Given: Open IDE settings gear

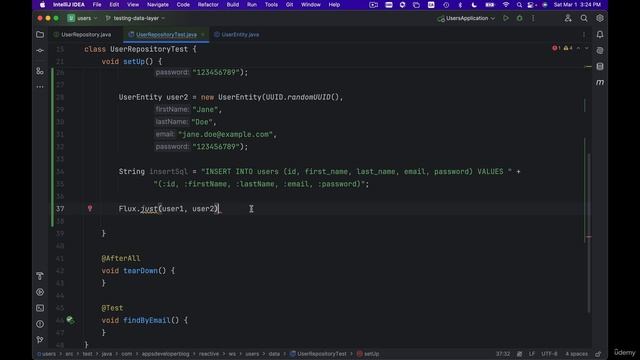Looking at the screenshot, I should pos(600,18).
